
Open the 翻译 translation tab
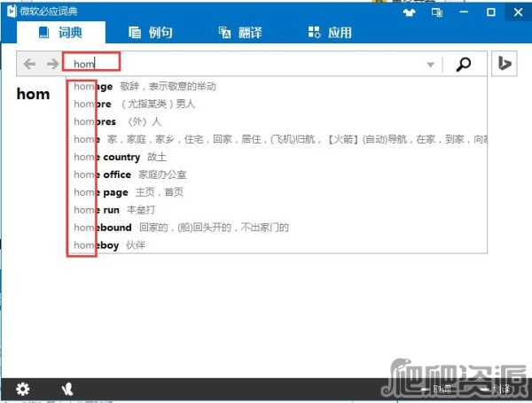pyautogui.click(x=240, y=33)
